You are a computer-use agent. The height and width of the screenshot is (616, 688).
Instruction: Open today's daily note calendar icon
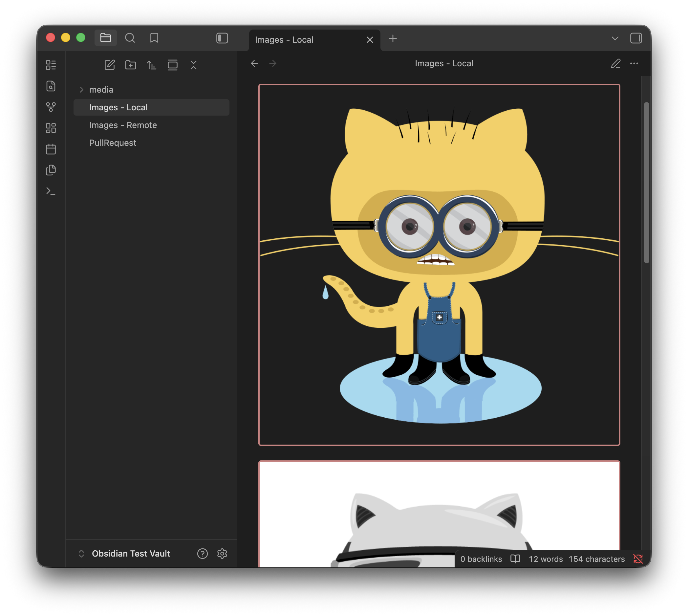click(x=51, y=149)
